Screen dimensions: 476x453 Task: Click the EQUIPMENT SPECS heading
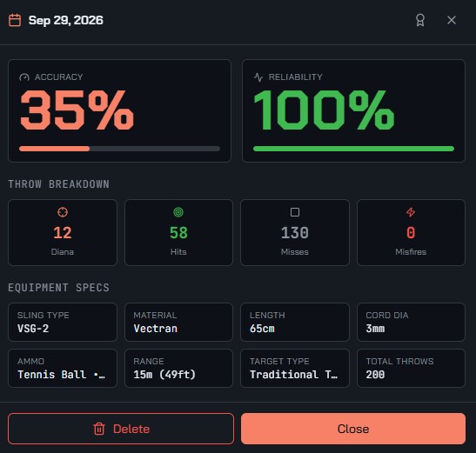(x=58, y=288)
